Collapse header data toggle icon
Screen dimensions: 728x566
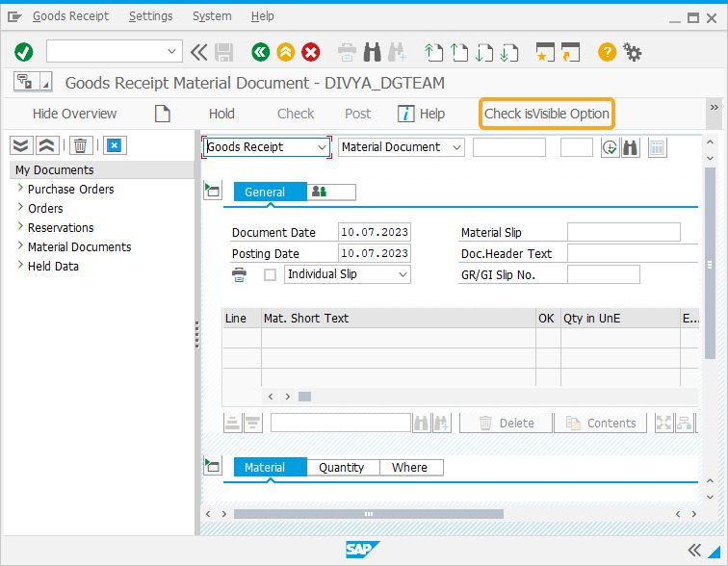[x=213, y=190]
